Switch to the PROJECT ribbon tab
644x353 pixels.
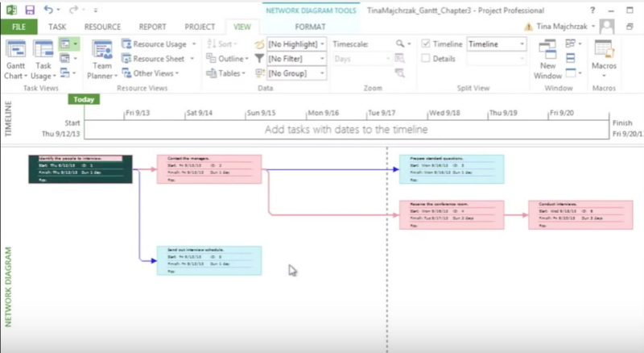point(200,27)
